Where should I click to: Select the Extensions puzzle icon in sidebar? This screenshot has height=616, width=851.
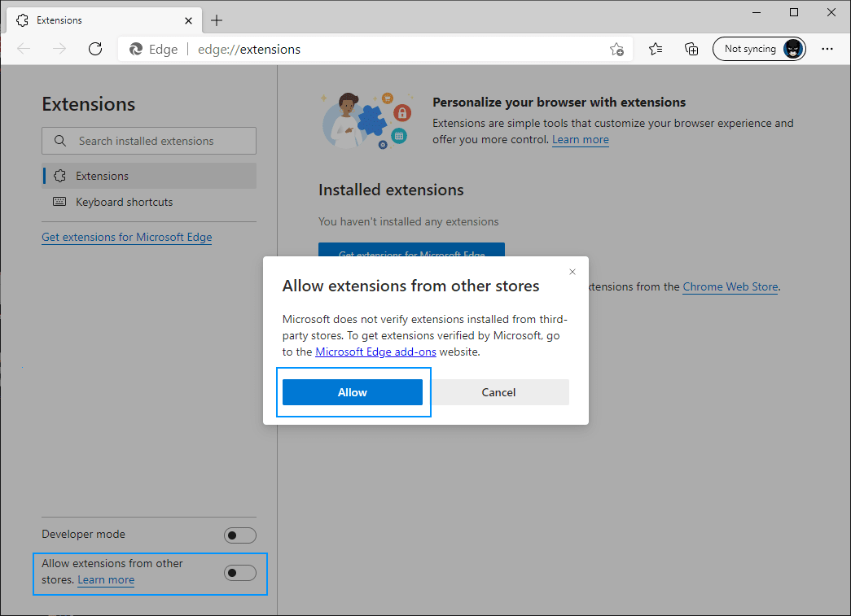click(59, 176)
